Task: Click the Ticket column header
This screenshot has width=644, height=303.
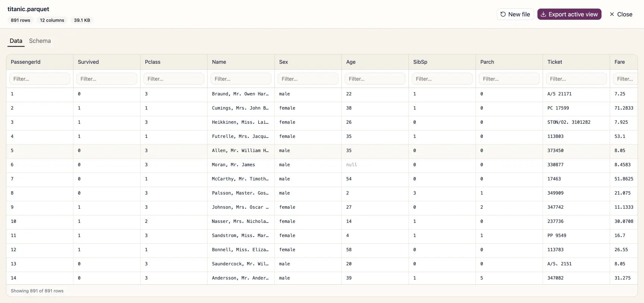Action: (577, 62)
